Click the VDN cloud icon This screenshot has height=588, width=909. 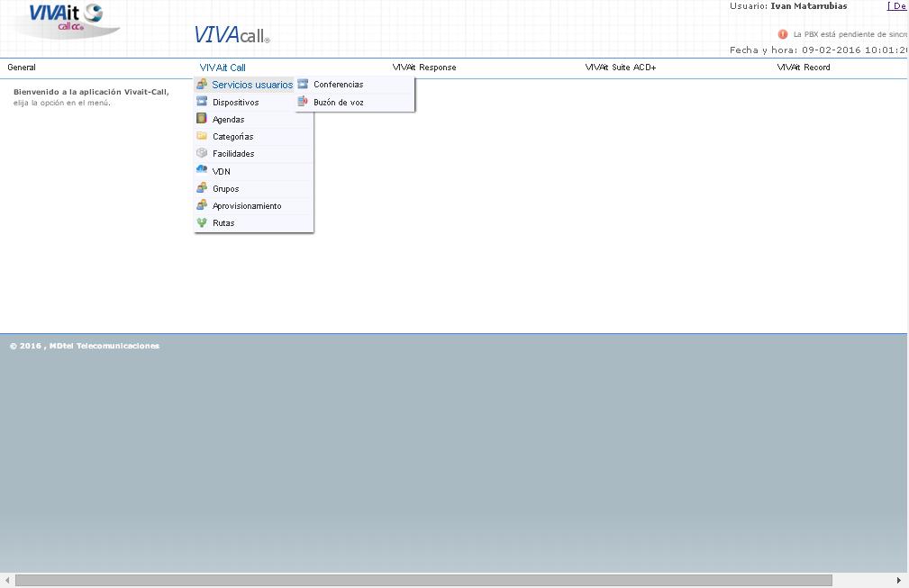pos(202,170)
